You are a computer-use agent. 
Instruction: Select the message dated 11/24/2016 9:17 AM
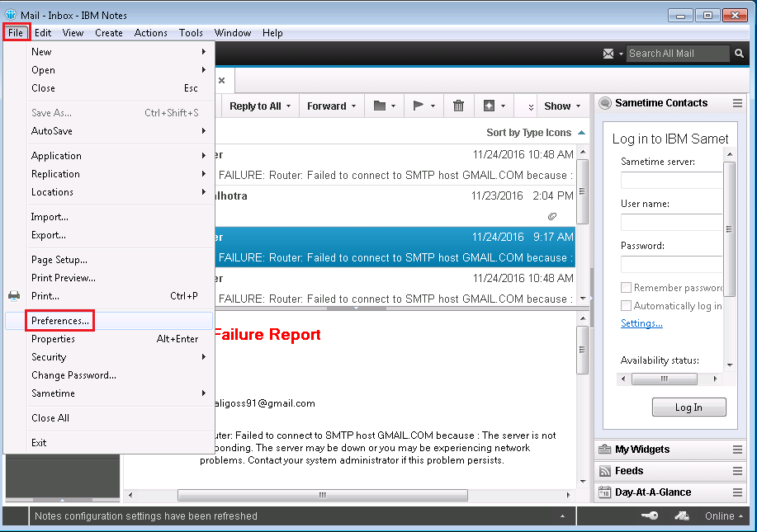click(x=395, y=247)
